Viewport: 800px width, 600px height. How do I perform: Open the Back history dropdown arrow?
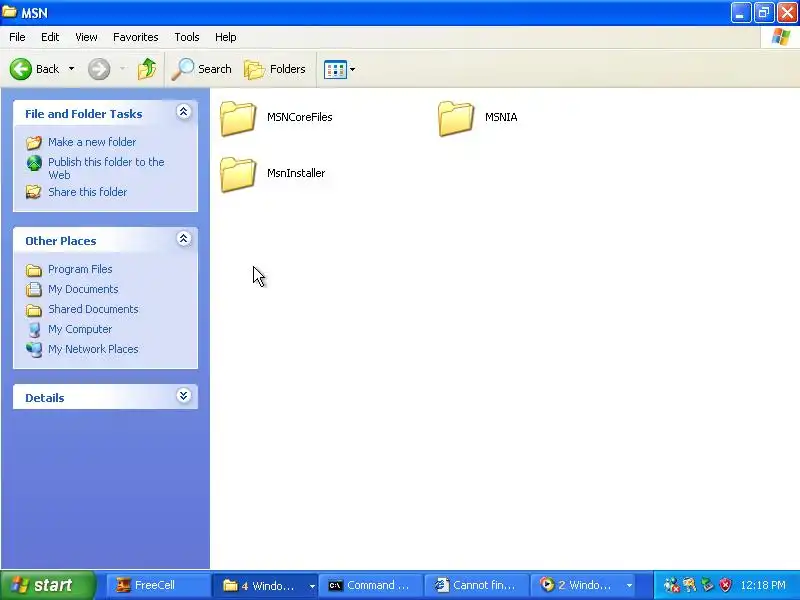point(71,69)
